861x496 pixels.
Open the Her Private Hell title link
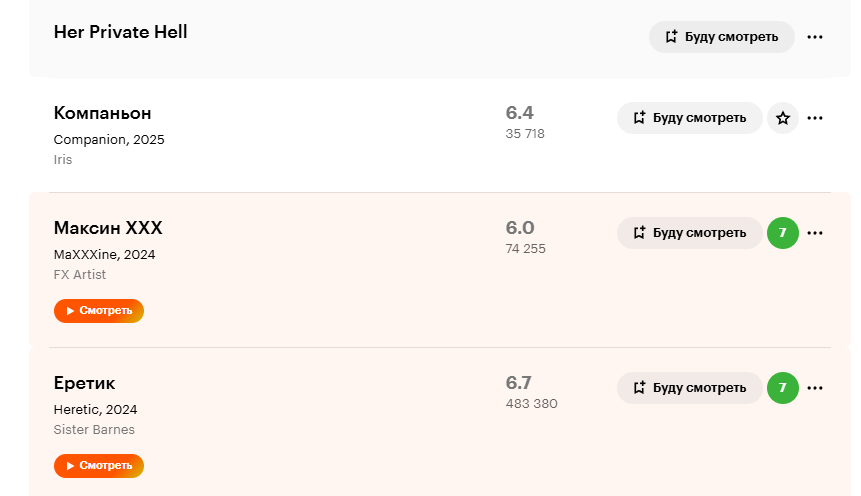tap(120, 32)
